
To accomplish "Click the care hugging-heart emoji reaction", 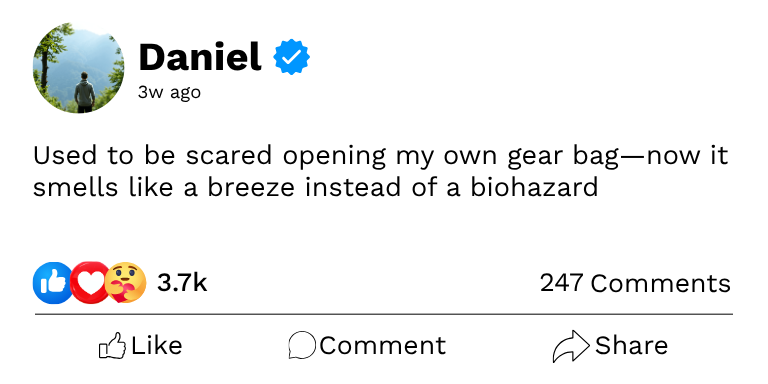I will click(126, 283).
